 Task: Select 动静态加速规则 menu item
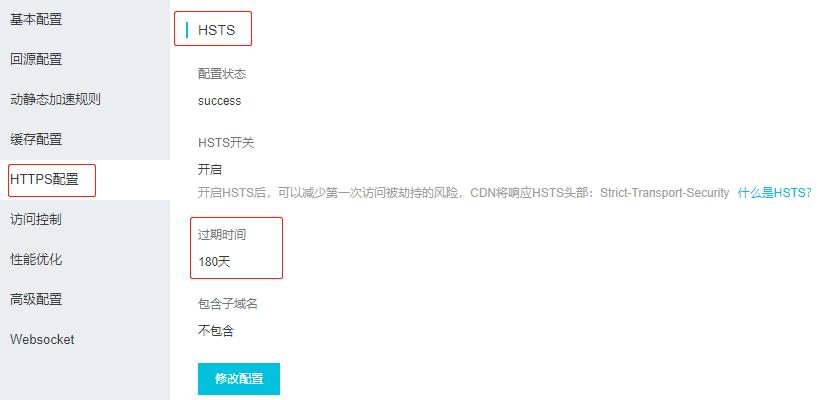click(55, 99)
